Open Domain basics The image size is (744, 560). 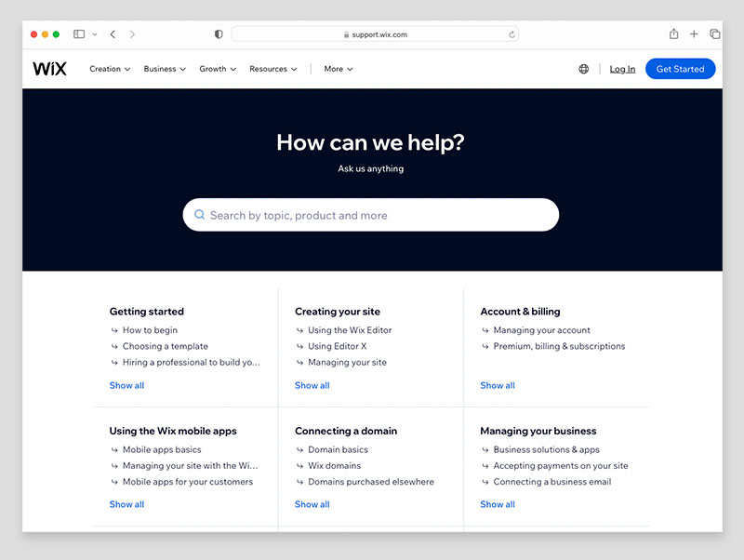[x=338, y=449]
